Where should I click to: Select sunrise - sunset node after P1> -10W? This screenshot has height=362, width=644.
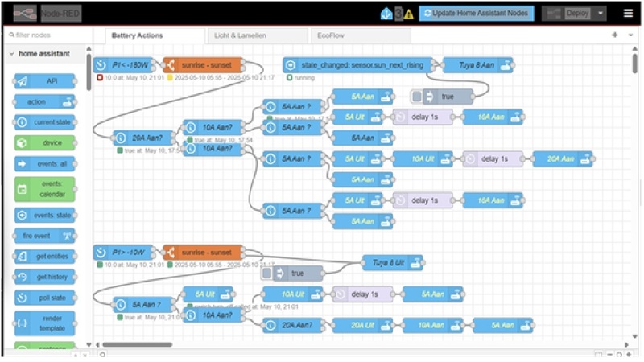[x=204, y=253]
